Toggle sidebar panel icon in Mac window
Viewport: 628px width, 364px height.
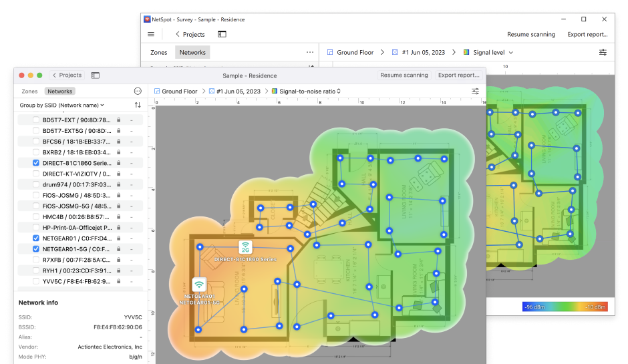click(x=95, y=75)
